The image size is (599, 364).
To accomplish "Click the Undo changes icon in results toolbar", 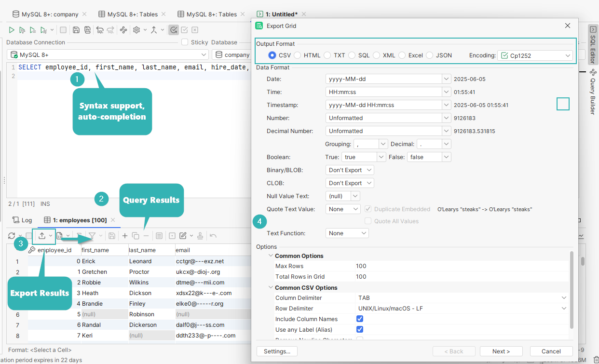I will (213, 236).
